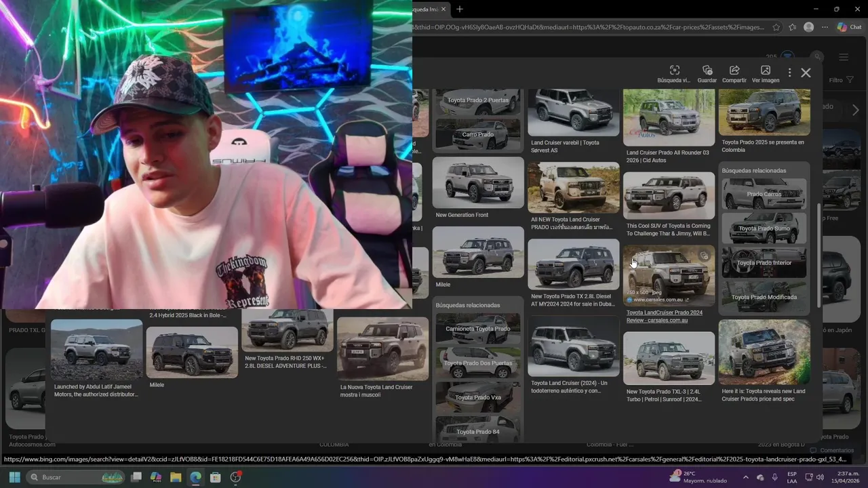Select Toyota Prado Vxa related search
This screenshot has height=488, width=868.
pyautogui.click(x=478, y=397)
